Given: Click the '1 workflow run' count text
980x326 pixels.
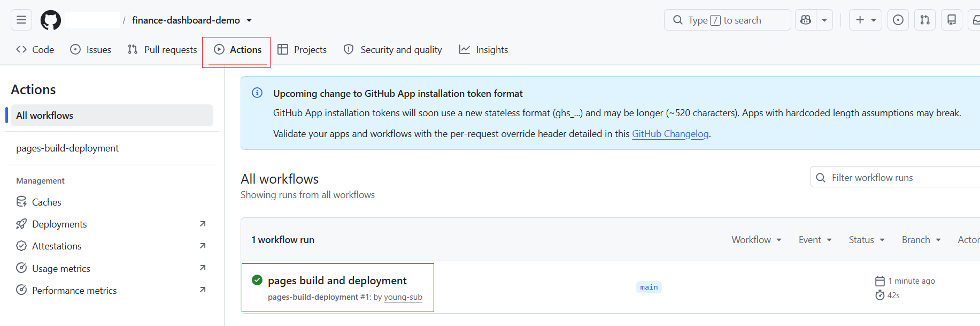Looking at the screenshot, I should tap(283, 240).
